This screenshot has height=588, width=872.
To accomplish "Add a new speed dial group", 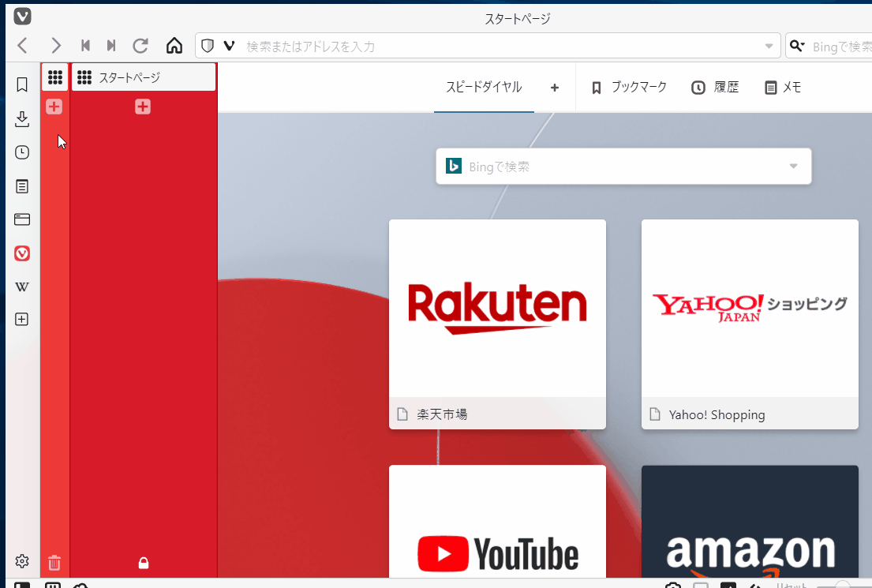I will click(555, 88).
